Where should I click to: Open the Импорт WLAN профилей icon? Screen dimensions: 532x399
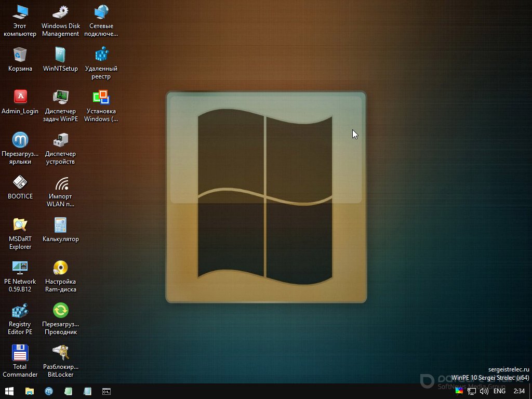click(60, 183)
